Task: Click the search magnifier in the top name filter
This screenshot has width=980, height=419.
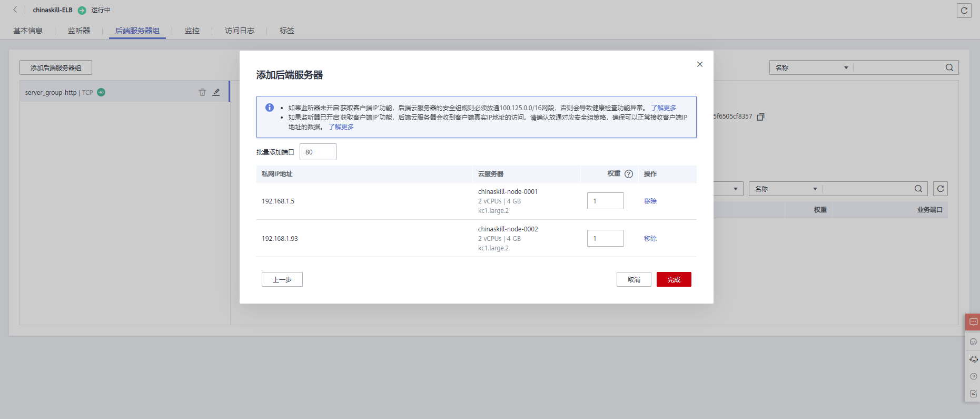Action: pyautogui.click(x=949, y=67)
